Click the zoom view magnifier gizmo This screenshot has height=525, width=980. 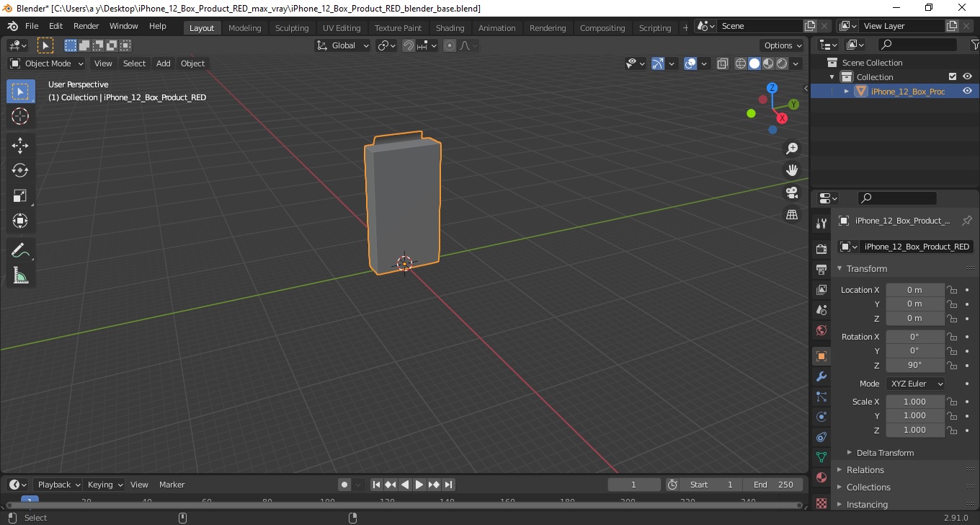tap(792, 149)
